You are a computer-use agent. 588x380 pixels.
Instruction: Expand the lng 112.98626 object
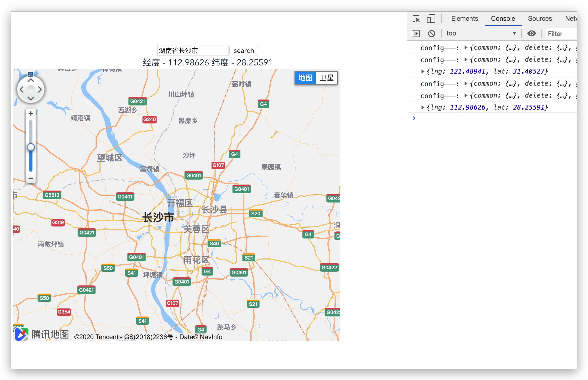pyautogui.click(x=423, y=107)
